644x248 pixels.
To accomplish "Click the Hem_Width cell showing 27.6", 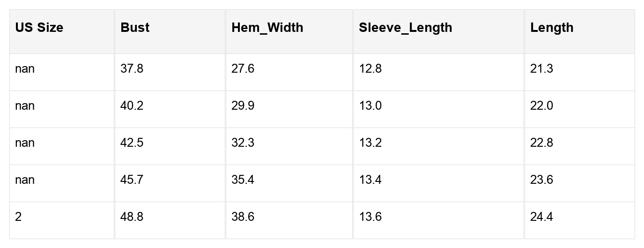I will click(x=243, y=69).
